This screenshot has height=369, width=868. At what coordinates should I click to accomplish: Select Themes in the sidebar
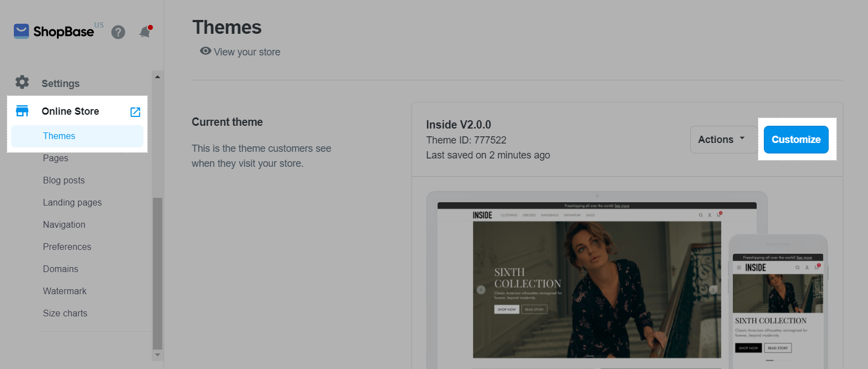point(59,136)
